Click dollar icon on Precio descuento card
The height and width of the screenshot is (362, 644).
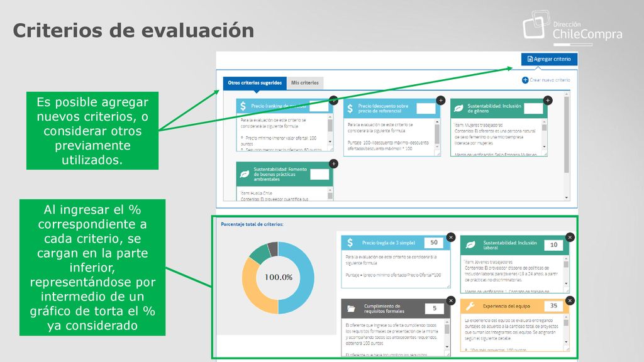click(350, 108)
